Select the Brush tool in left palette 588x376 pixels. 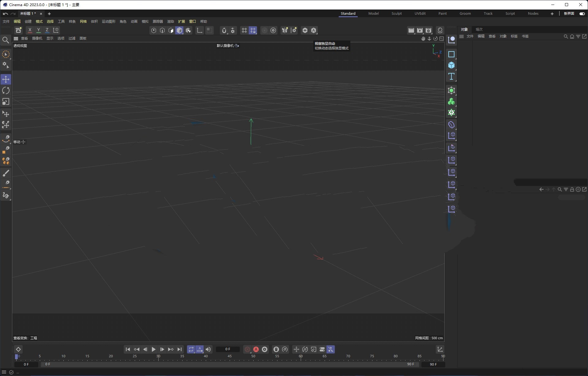tap(6, 173)
